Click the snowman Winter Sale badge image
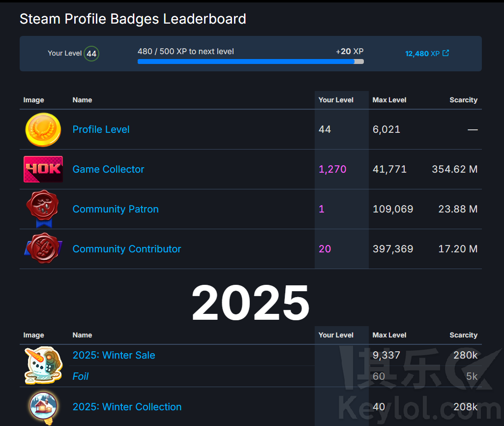 coord(43,365)
